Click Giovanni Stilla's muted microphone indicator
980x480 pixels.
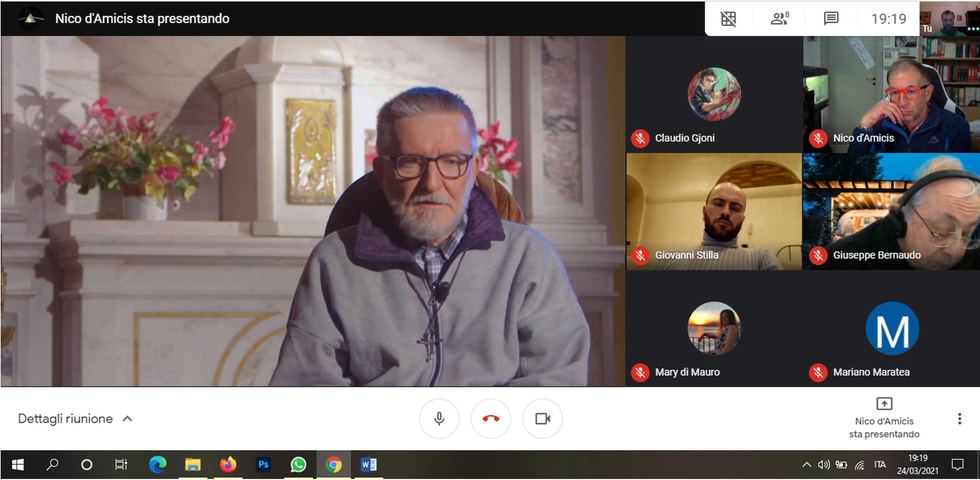tap(640, 255)
